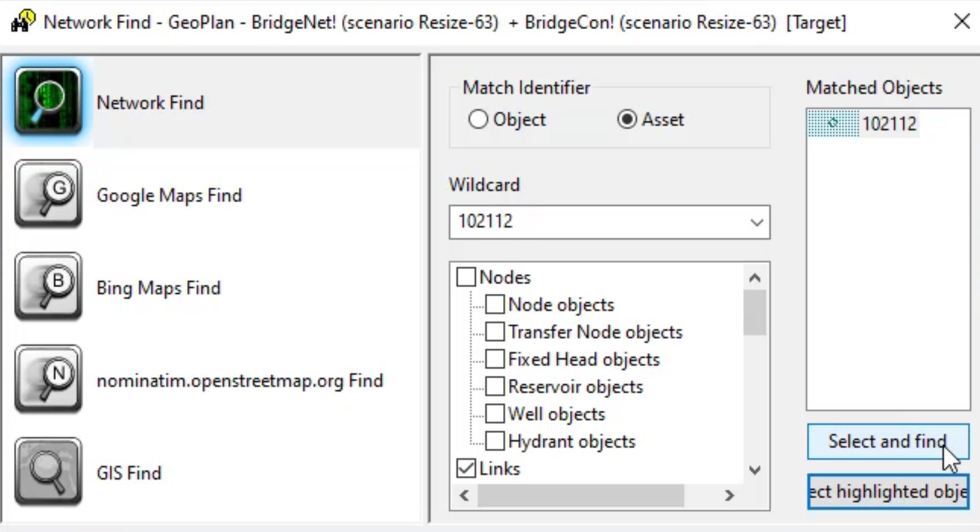The image size is (980, 532).
Task: Uncheck the Links checkbox
Action: (x=466, y=468)
